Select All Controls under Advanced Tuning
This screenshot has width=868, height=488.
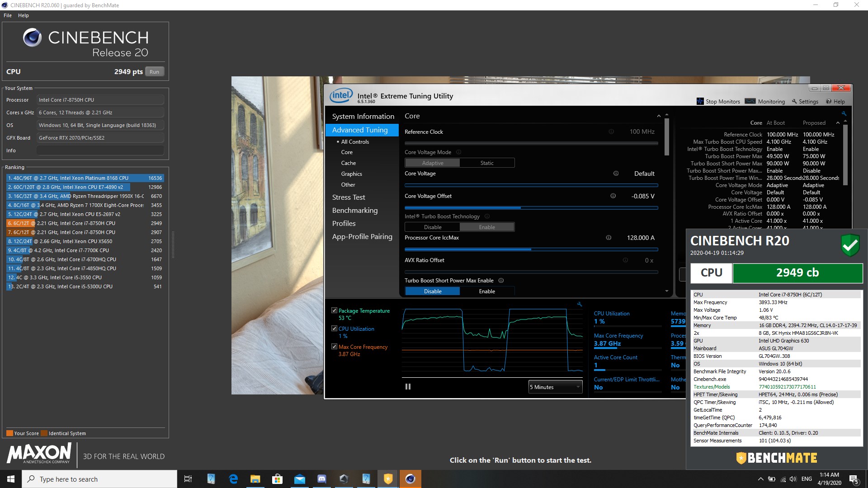355,142
